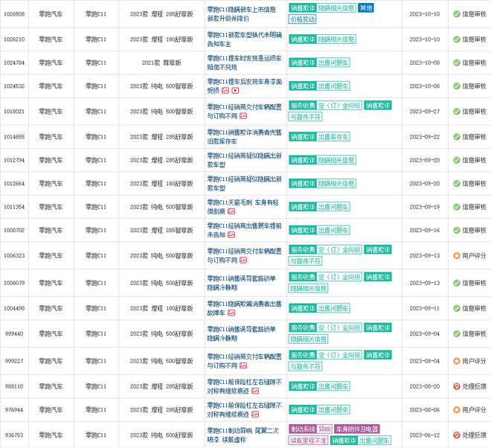The image size is (491, 448).
Task: Click orange 用户评分 icon for complaint 1006323
Action: pyautogui.click(x=457, y=256)
